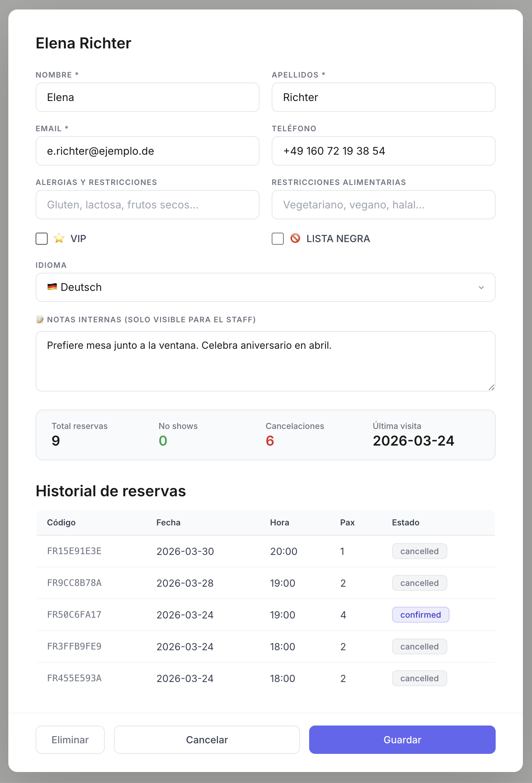Image resolution: width=532 pixels, height=783 pixels.
Task: Click date 2026-03-30 in history
Action: coord(185,551)
